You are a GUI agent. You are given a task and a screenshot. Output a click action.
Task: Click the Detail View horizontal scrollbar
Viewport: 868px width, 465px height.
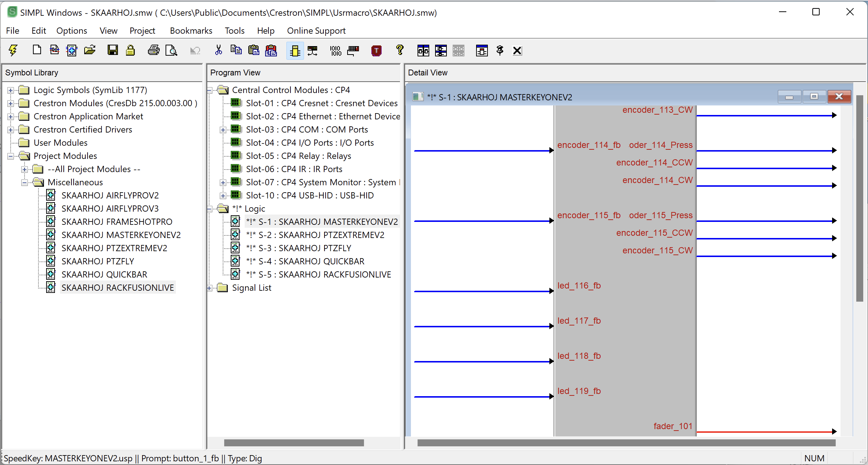tap(626, 443)
